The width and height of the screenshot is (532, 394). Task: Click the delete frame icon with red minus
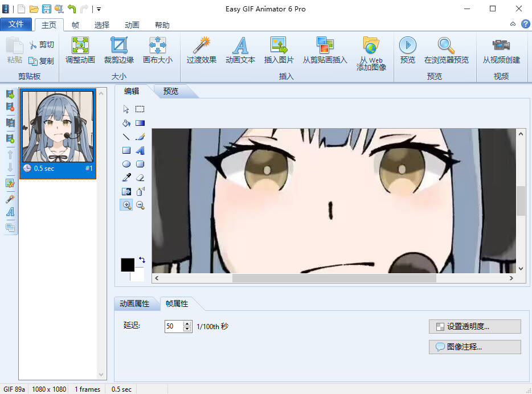10,107
